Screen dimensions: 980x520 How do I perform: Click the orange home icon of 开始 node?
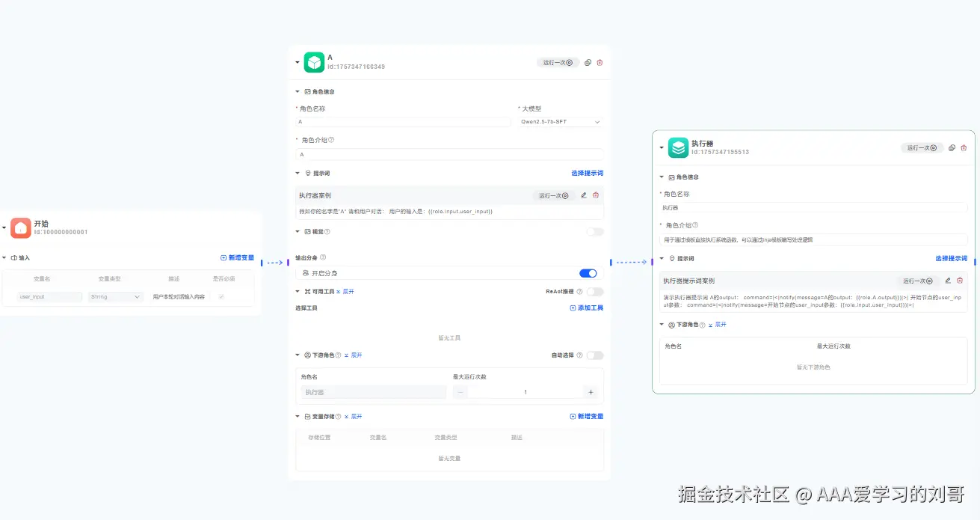[21, 227]
